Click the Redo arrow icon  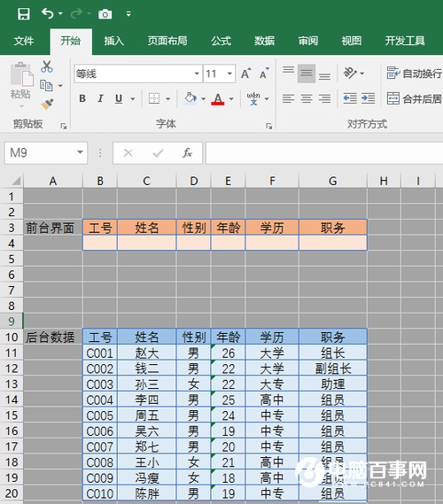tap(76, 14)
